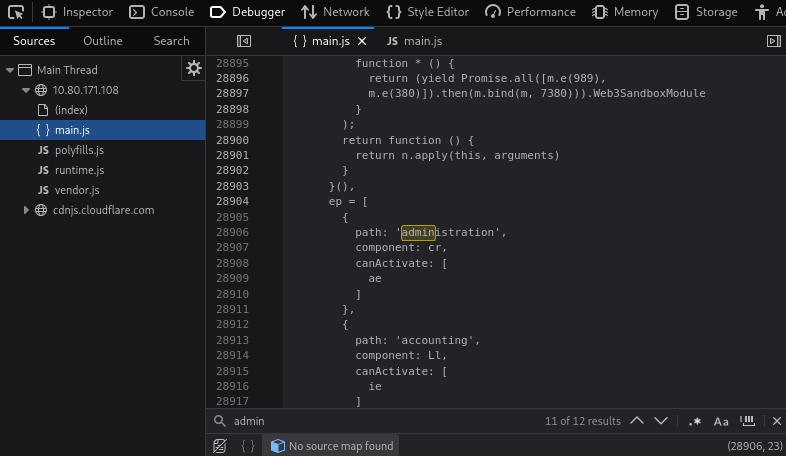Collapse the Main Thread tree node
Image resolution: width=786 pixels, height=456 pixels.
10,70
